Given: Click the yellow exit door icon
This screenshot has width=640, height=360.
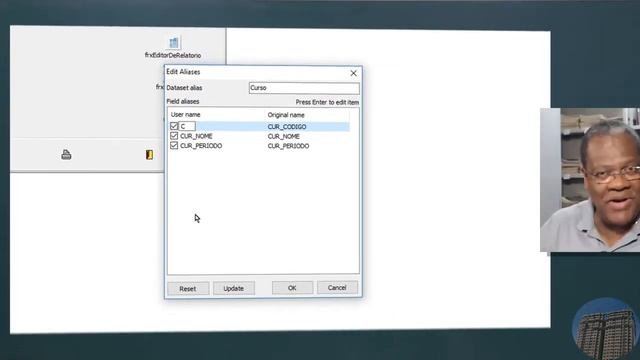Looking at the screenshot, I should pos(149,155).
